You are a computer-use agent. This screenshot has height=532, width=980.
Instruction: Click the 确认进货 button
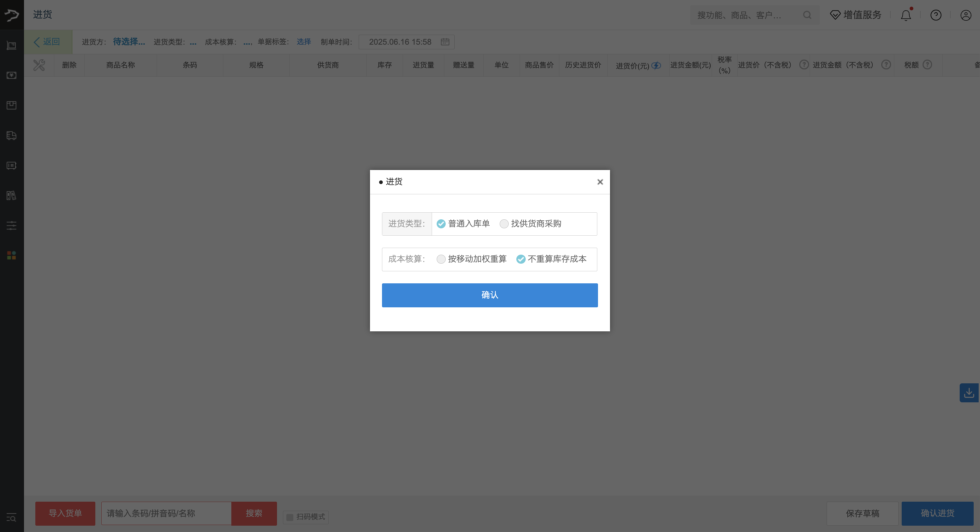pyautogui.click(x=937, y=513)
